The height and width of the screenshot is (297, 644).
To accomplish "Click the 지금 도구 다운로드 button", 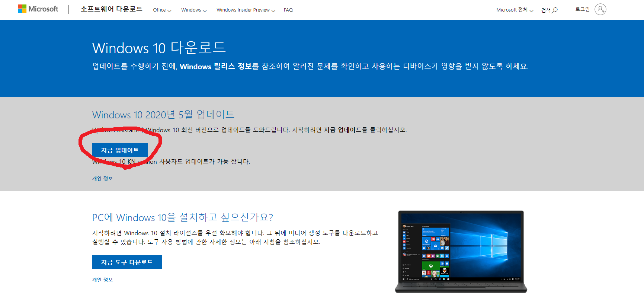I will pos(127,262).
